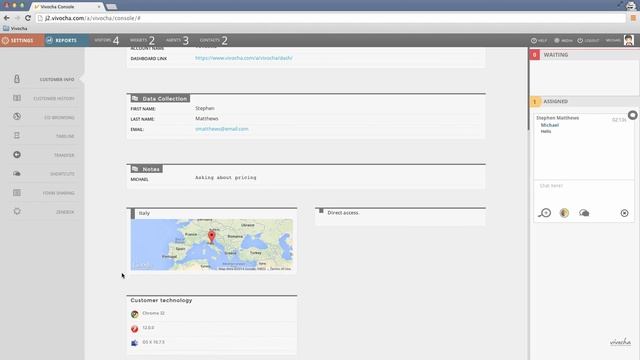Open the dashboard link URL
640x360 pixels.
[244, 58]
